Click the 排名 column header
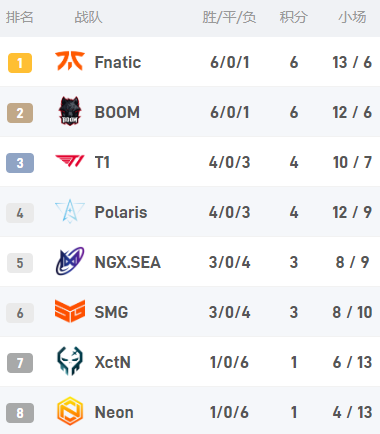 [x=20, y=17]
